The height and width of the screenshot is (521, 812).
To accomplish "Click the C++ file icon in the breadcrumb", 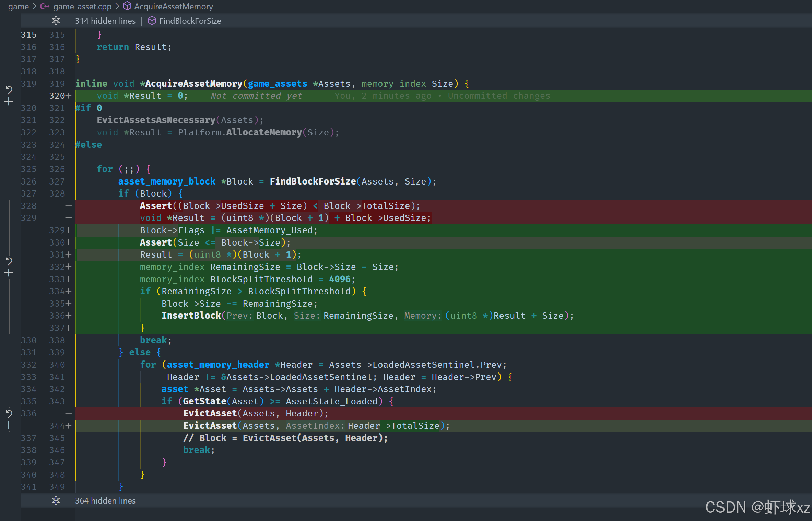I will [45, 7].
